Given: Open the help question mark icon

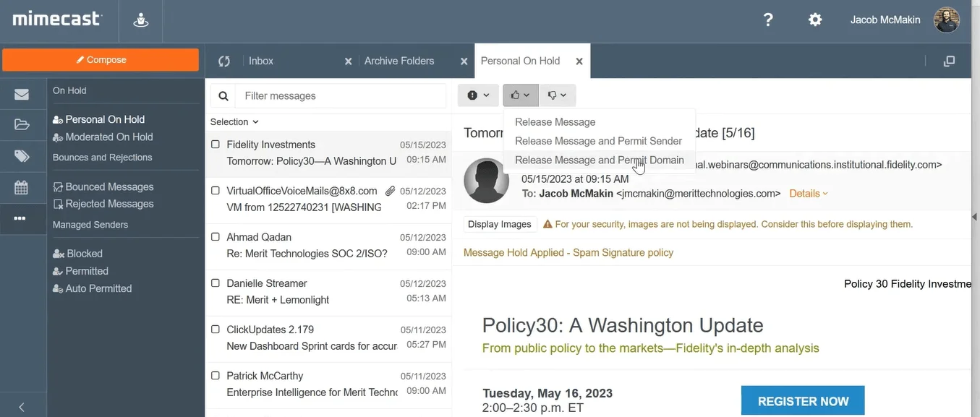Looking at the screenshot, I should (768, 20).
